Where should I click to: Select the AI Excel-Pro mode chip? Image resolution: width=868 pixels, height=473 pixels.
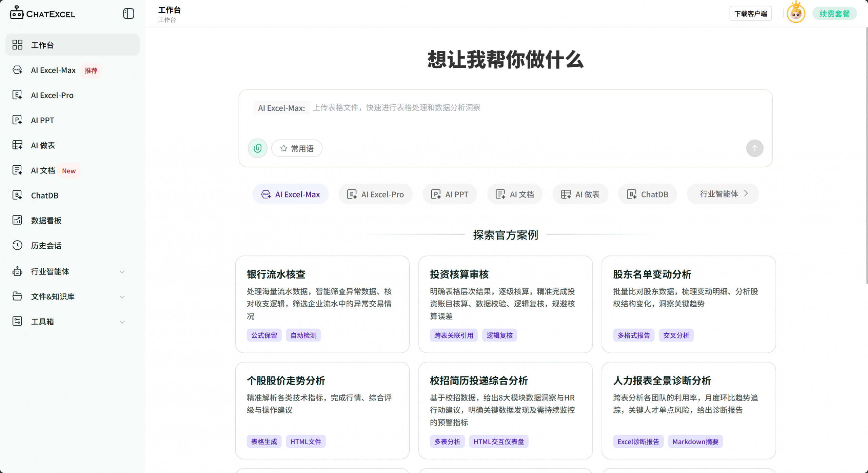click(376, 194)
